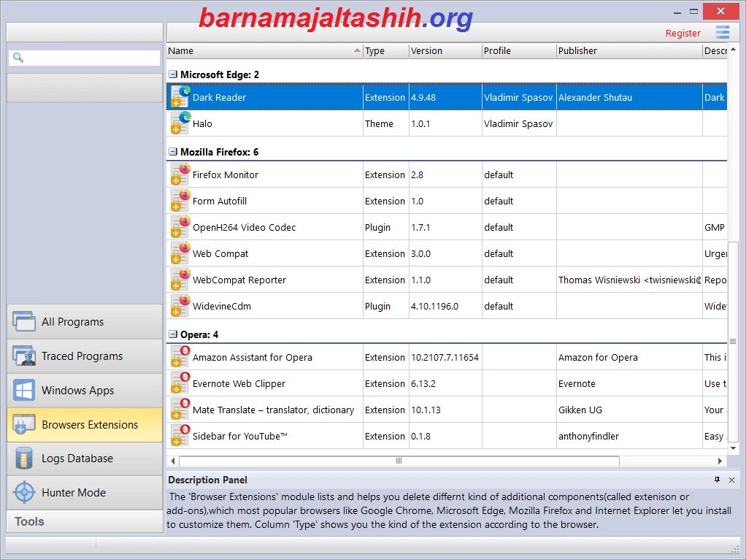Image resolution: width=746 pixels, height=560 pixels.
Task: Click the Dark Reader extension icon
Action: (x=180, y=96)
